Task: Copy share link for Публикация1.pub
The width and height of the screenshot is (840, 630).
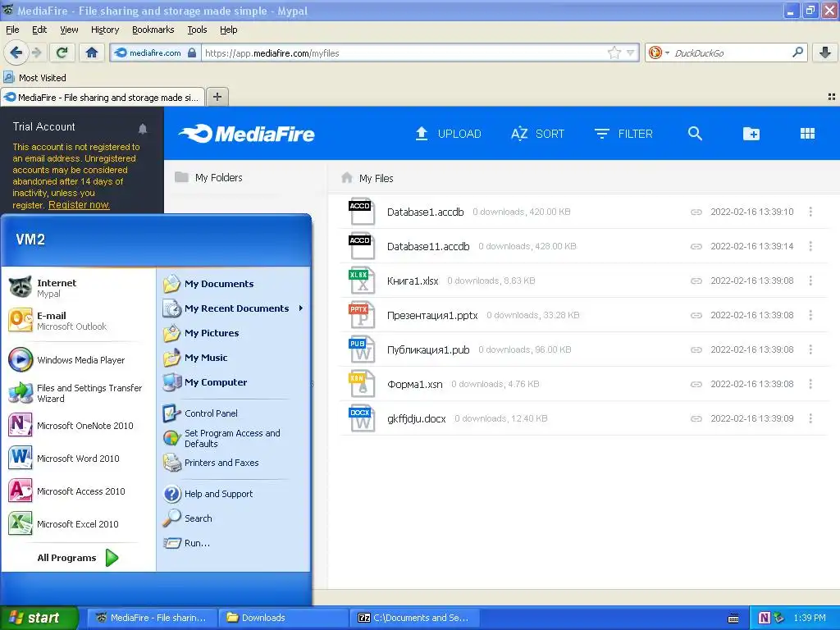Action: pos(696,349)
